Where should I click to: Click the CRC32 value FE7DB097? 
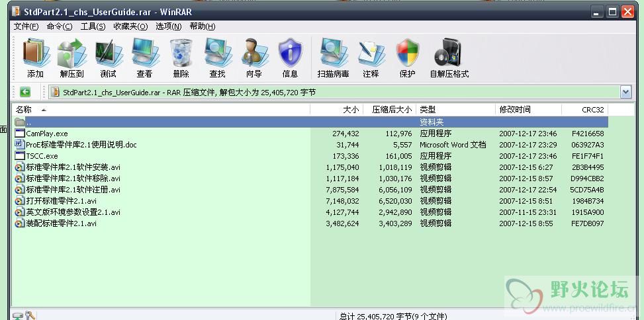point(587,223)
